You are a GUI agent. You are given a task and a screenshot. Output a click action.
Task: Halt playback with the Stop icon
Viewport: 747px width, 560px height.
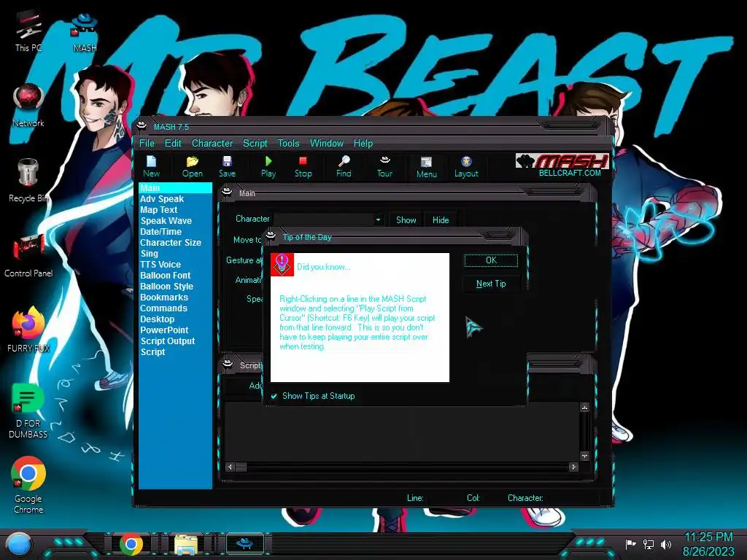point(303,167)
